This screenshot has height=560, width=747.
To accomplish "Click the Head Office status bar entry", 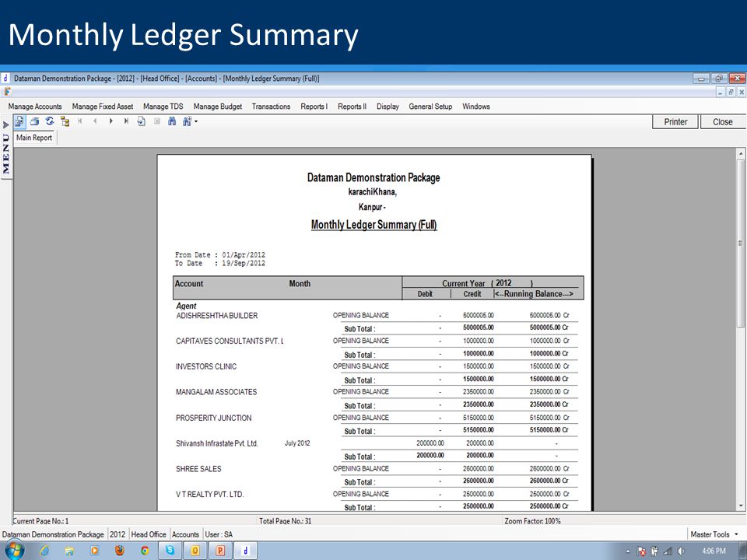I will pyautogui.click(x=149, y=534).
